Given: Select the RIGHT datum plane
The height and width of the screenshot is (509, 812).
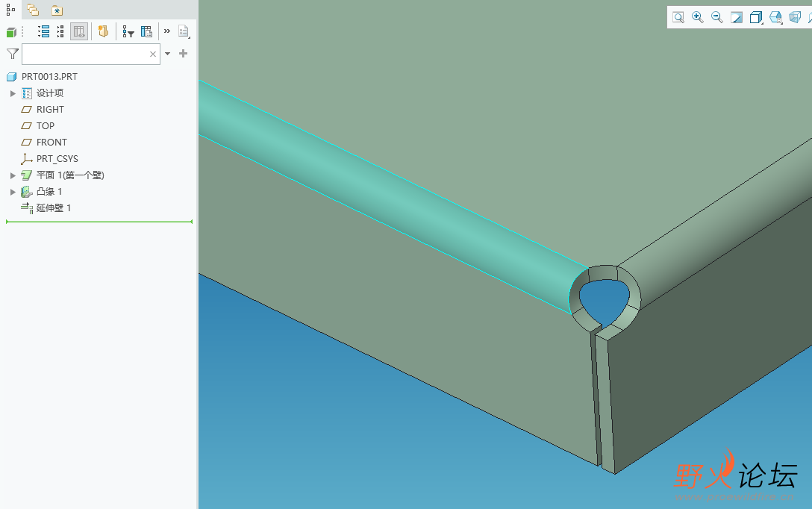Looking at the screenshot, I should pyautogui.click(x=50, y=109).
